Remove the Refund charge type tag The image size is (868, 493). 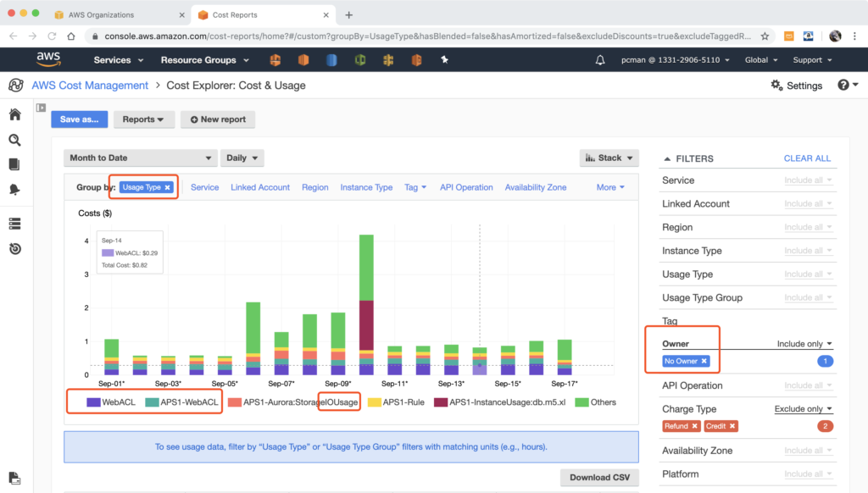click(695, 426)
